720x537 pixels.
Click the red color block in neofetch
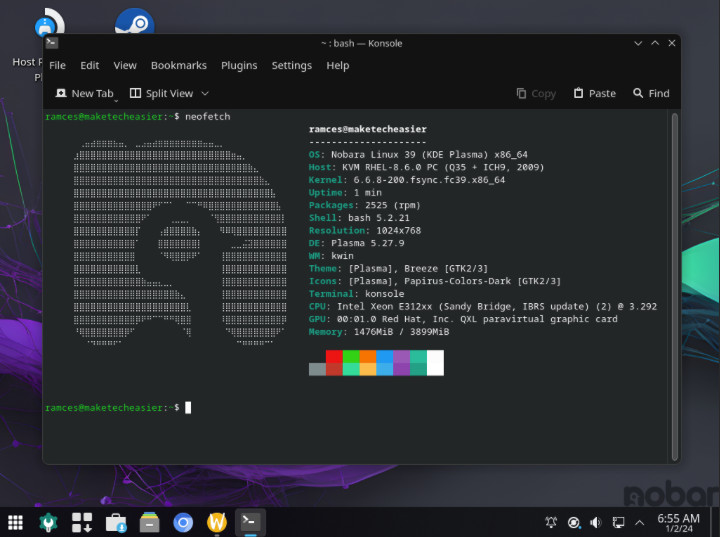[x=334, y=356]
